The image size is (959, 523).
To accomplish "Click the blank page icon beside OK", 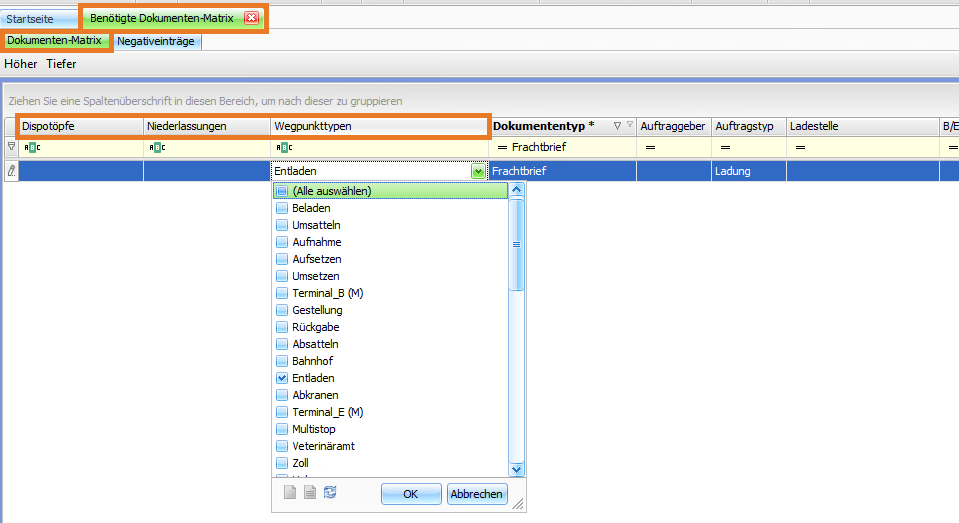I will (x=290, y=493).
